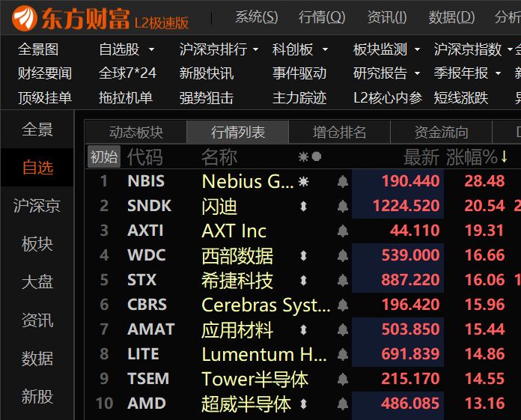The image size is (521, 420).
Task: Open 全球7*24 live news
Action: [127, 73]
